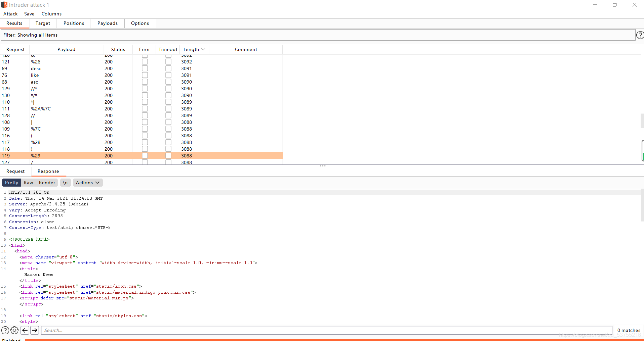
Task: Select the Results tab
Action: point(14,23)
